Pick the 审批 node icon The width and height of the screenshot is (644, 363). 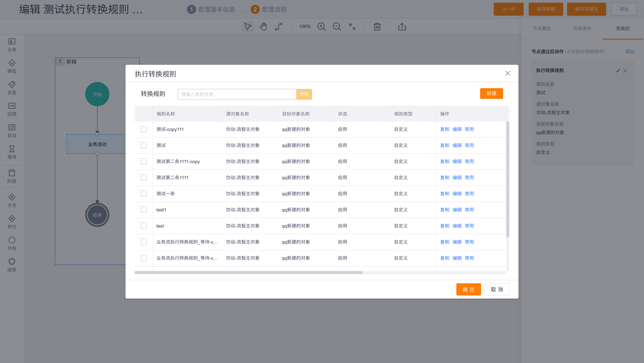point(12,63)
